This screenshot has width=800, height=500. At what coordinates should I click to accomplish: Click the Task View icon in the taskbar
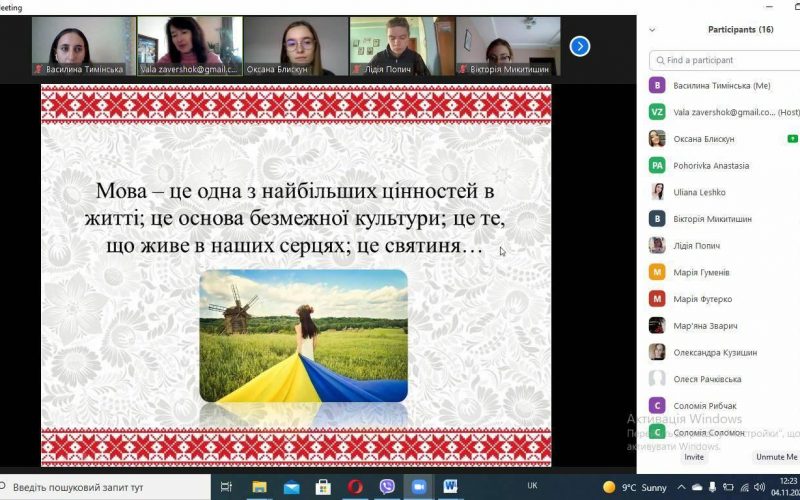pyautogui.click(x=227, y=487)
